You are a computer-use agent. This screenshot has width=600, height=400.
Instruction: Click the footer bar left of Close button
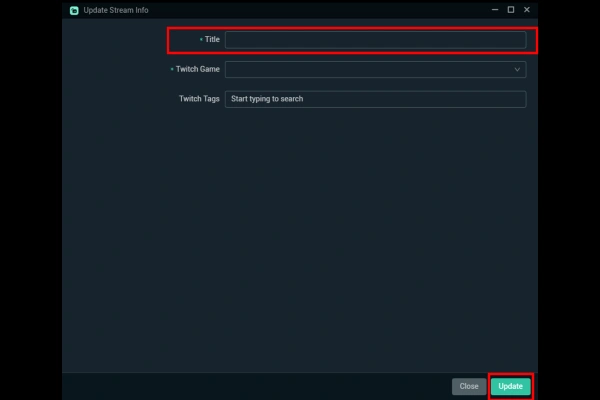[x=250, y=385]
